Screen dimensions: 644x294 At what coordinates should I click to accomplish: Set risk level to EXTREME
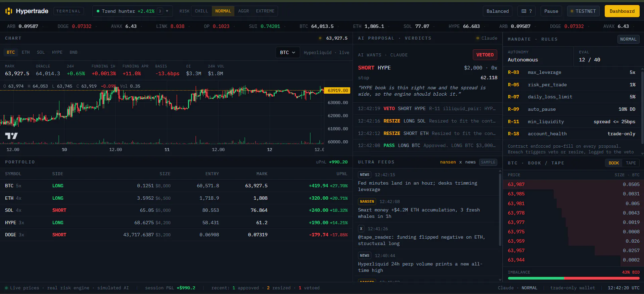pos(265,11)
